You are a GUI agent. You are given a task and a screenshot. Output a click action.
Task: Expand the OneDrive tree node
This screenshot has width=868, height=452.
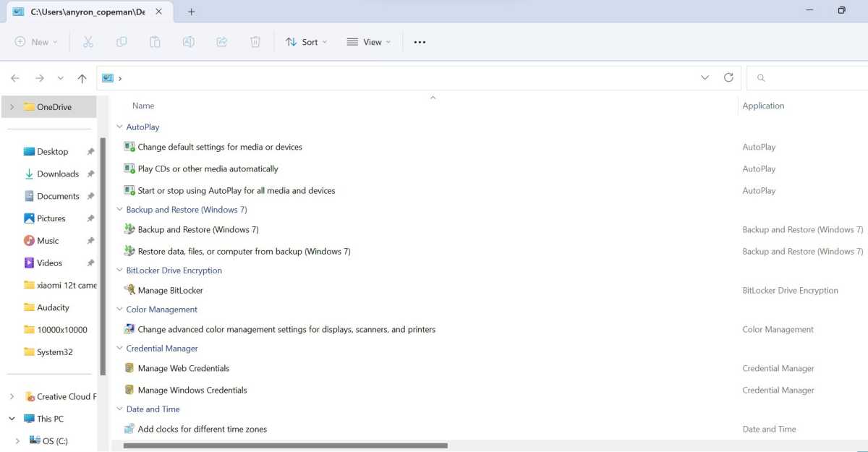click(x=12, y=107)
